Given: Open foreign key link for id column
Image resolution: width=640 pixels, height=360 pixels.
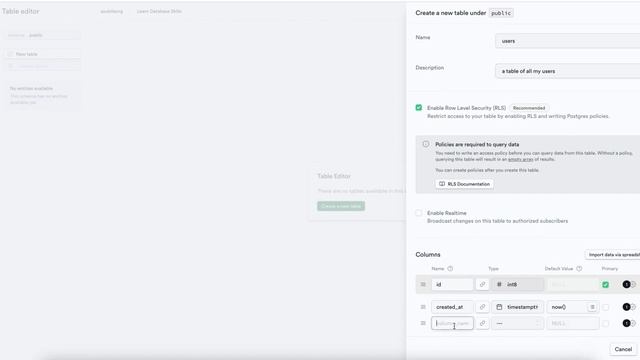Looking at the screenshot, I should tap(482, 284).
